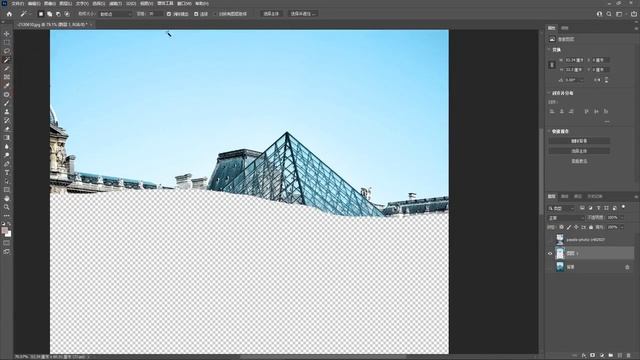Image resolution: width=640 pixels, height=360 pixels.
Task: Toggle Sample All Layers checkbox
Action: (x=216, y=14)
